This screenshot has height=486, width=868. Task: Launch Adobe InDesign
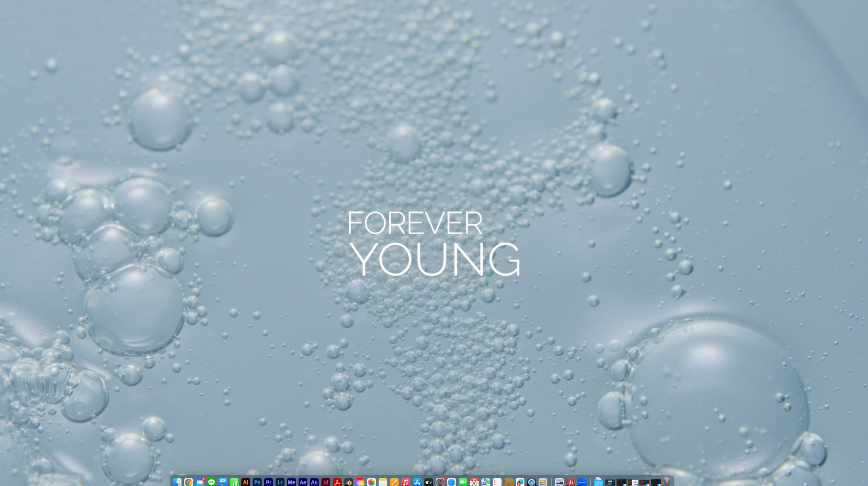(326, 482)
